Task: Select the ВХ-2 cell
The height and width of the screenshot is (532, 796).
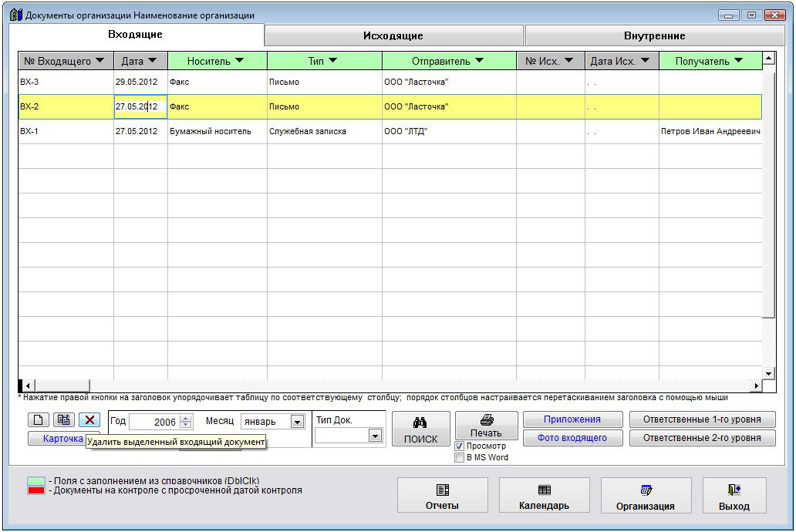Action: click(x=66, y=106)
